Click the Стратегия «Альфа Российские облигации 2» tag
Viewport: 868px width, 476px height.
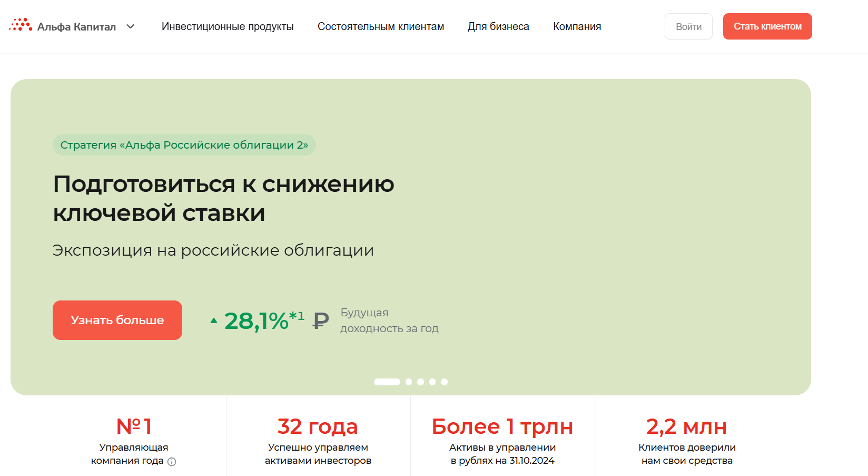184,145
